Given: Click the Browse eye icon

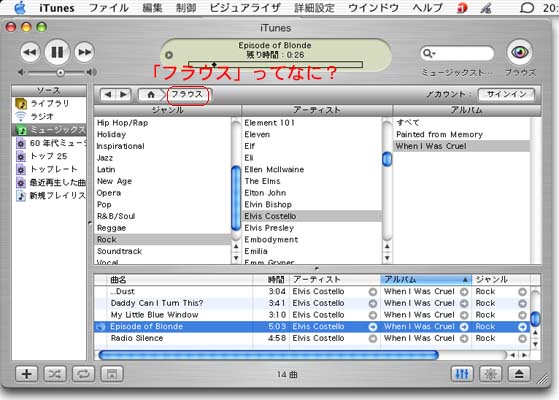Looking at the screenshot, I should point(520,52).
